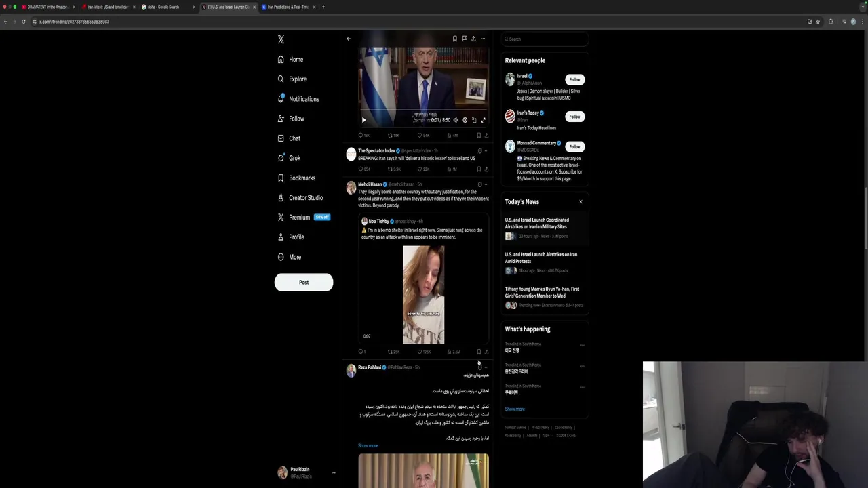Share the Mehdi Hasan post
The height and width of the screenshot is (488, 868).
click(x=486, y=352)
